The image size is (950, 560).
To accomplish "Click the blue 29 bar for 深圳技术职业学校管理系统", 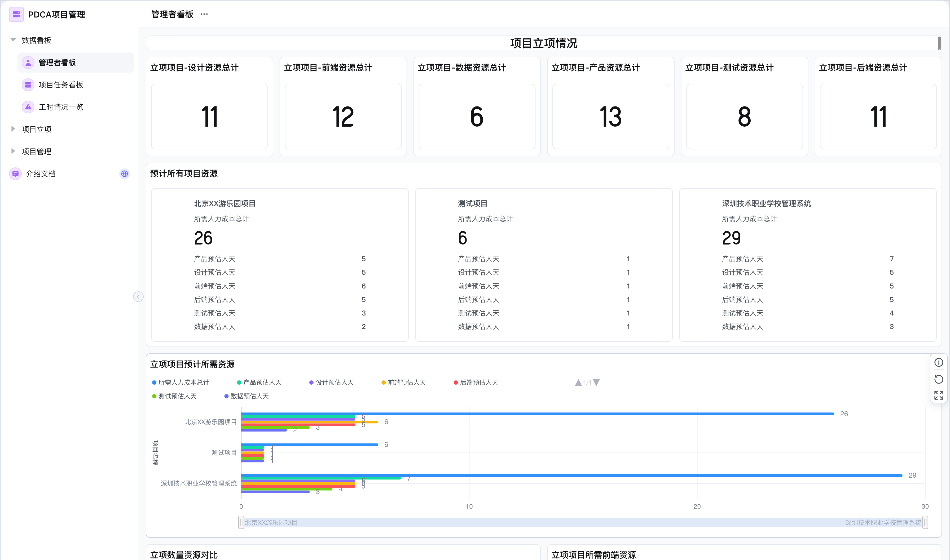I will point(572,475).
